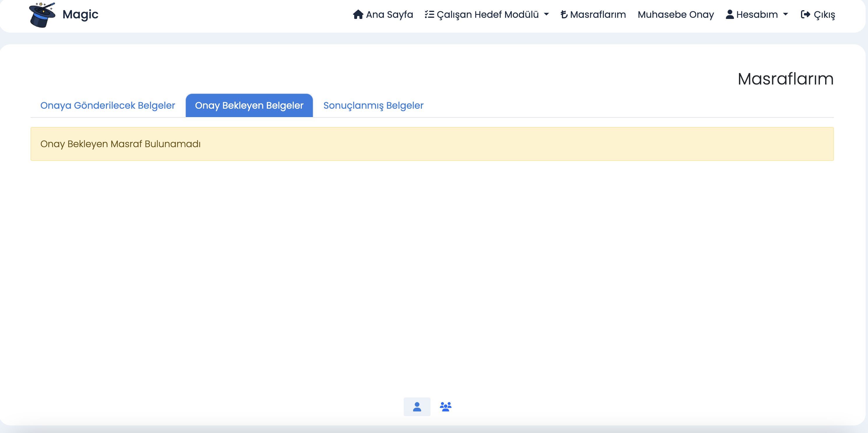Select the Onay Bekleyen Belgeler tab
The image size is (868, 433).
[249, 105]
